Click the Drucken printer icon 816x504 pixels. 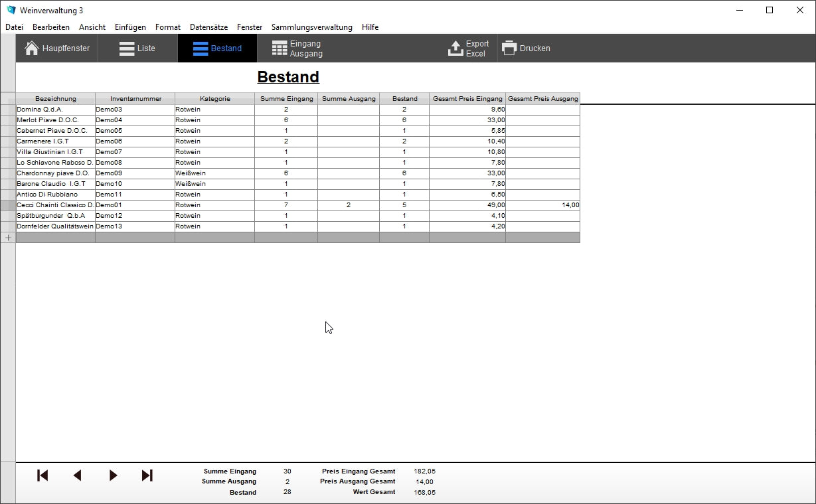coord(509,48)
